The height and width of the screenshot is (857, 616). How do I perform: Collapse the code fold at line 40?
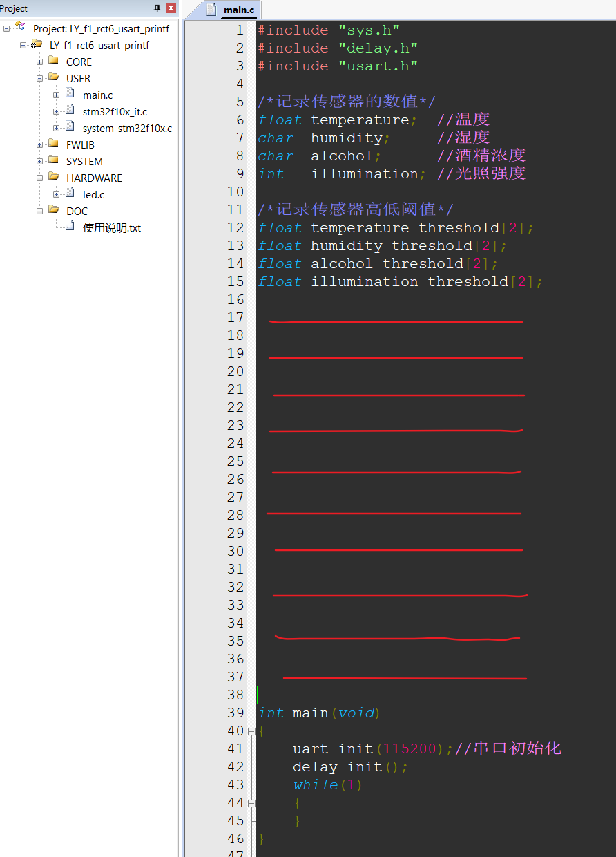[x=250, y=731]
